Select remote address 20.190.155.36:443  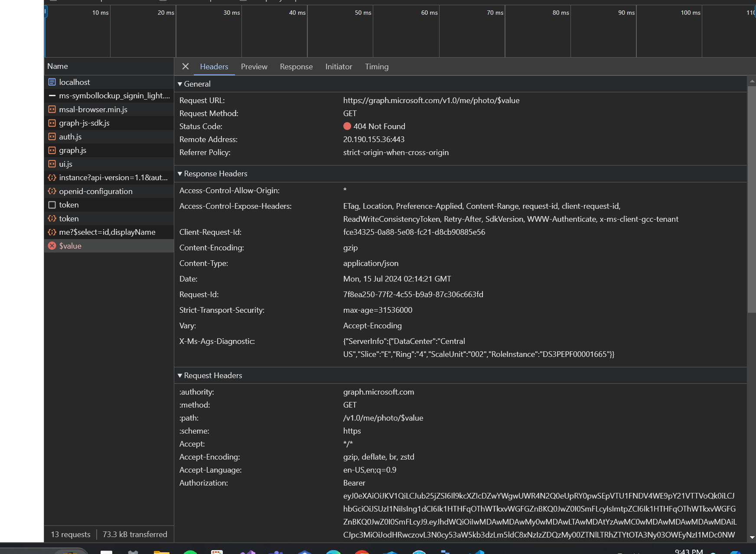tap(374, 139)
